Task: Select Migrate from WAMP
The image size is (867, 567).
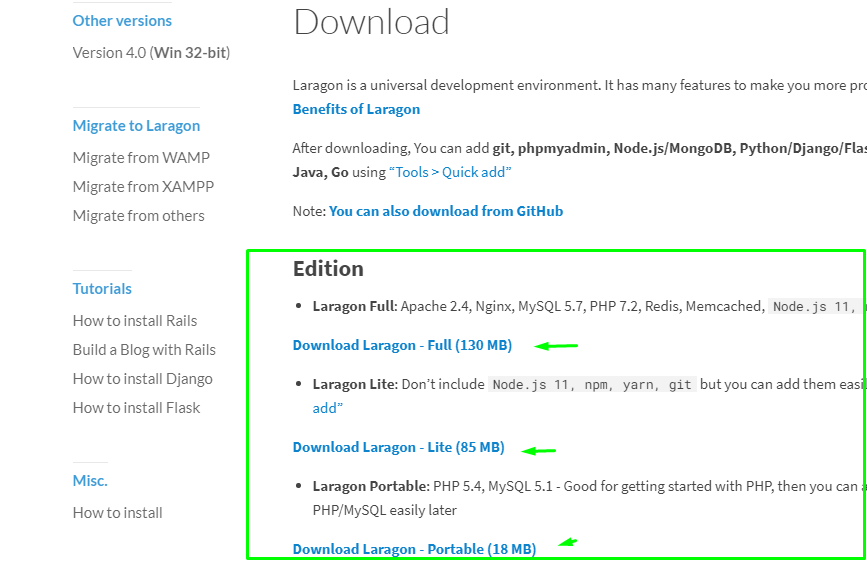Action: pyautogui.click(x=141, y=157)
